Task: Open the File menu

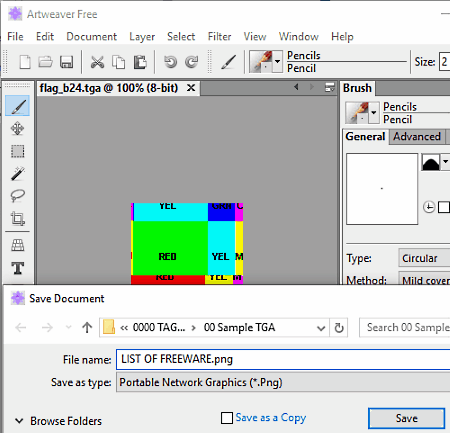Action: [x=15, y=36]
